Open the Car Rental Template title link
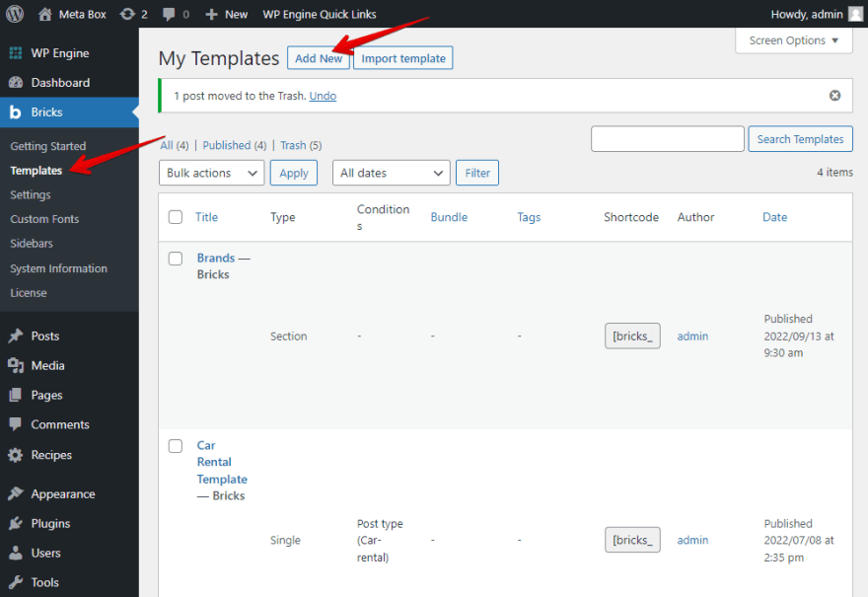Screen dimensions: 868x597 [222, 462]
